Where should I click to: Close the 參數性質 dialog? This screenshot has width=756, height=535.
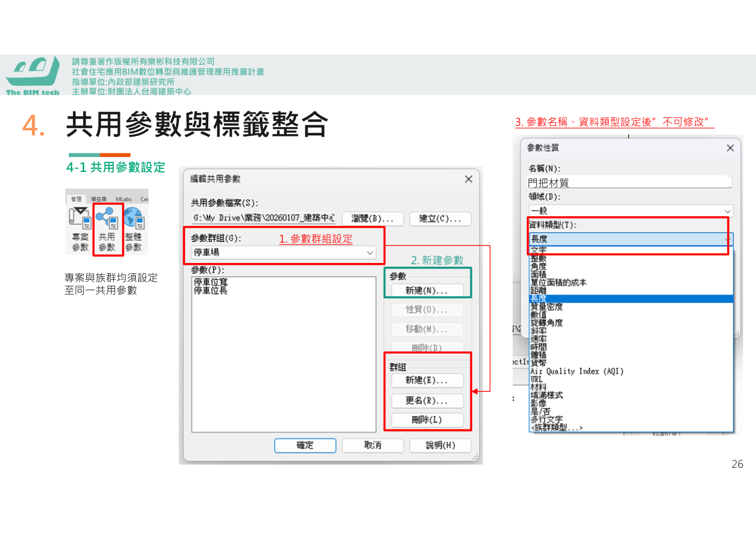click(x=730, y=148)
